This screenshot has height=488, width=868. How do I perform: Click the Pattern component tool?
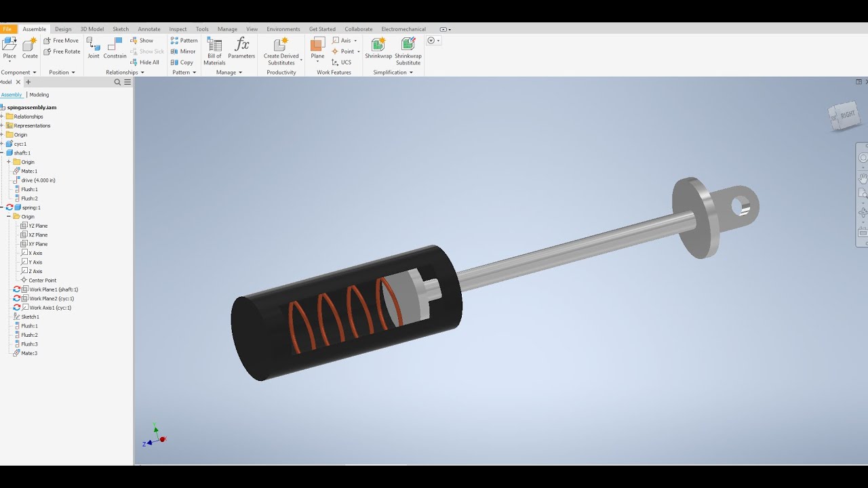pos(184,41)
